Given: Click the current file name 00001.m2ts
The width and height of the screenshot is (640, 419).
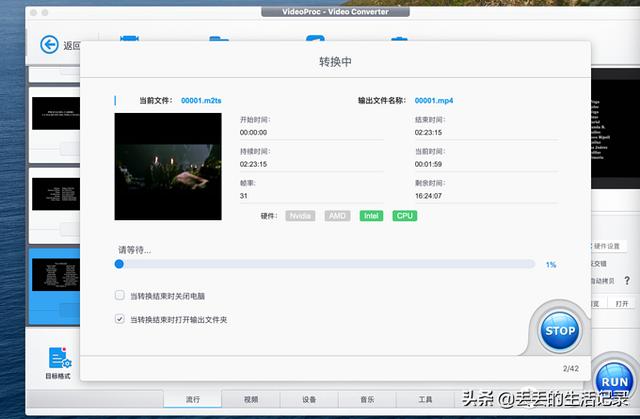Looking at the screenshot, I should click(201, 100).
